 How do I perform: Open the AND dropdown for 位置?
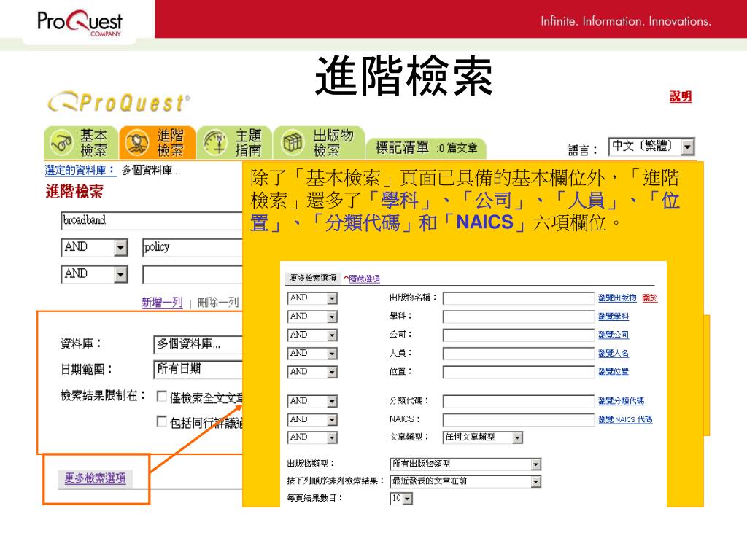click(312, 372)
